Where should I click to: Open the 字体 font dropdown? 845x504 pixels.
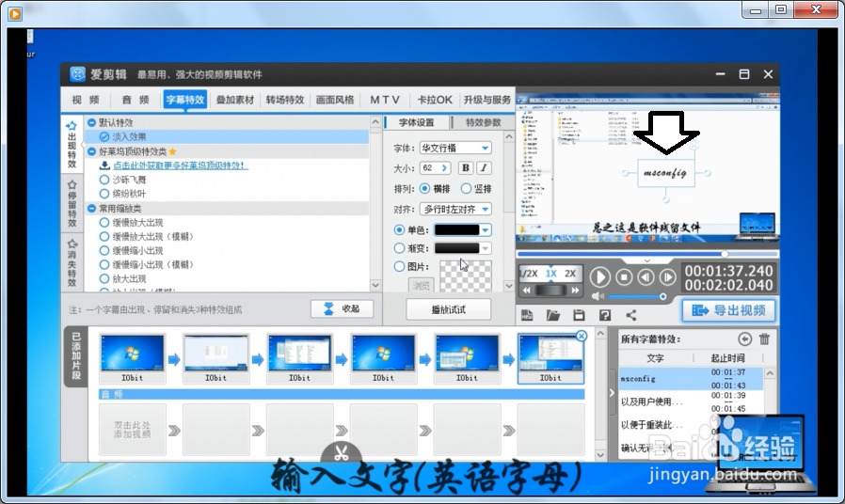(455, 148)
